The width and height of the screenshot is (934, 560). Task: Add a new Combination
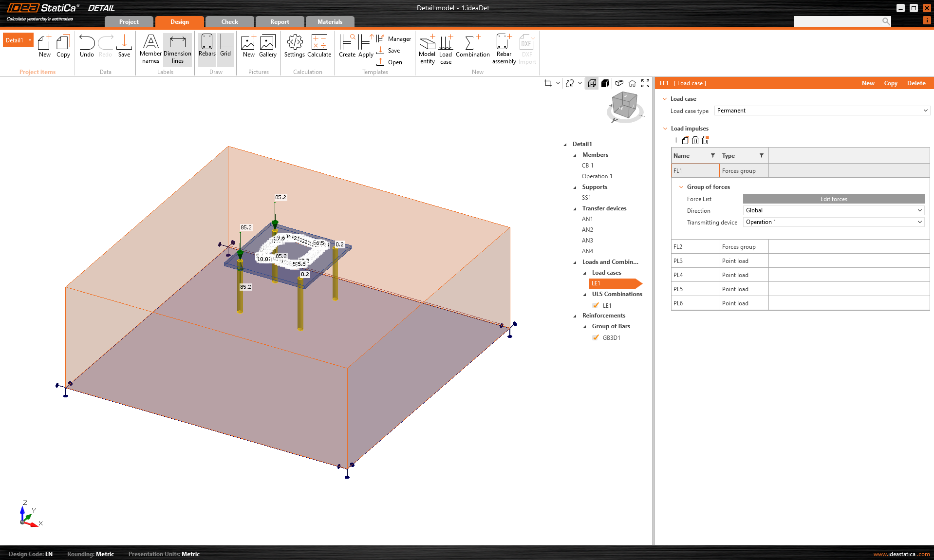(472, 46)
